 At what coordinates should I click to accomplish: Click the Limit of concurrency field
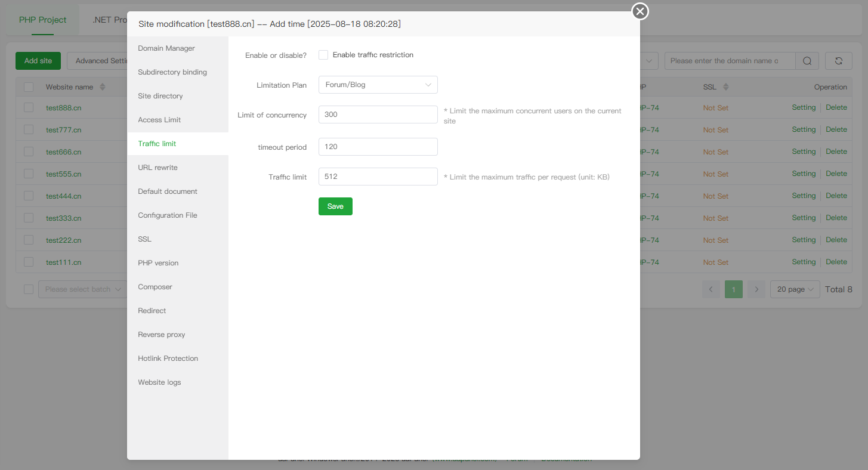tap(378, 115)
